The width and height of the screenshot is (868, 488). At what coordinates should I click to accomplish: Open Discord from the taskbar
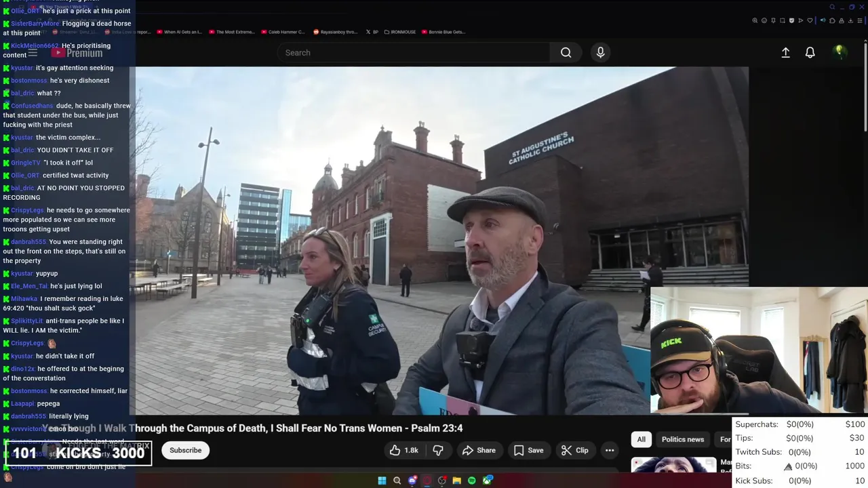click(412, 481)
